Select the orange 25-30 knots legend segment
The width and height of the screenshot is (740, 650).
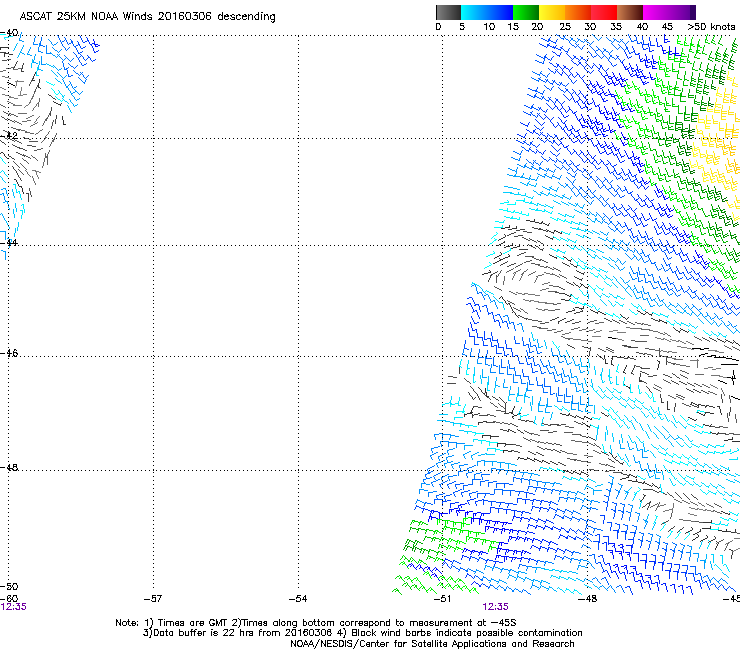pos(578,12)
